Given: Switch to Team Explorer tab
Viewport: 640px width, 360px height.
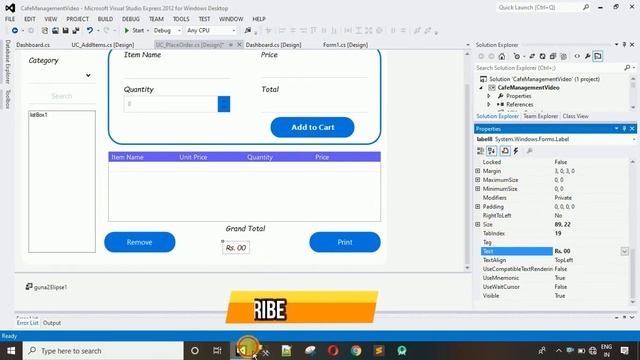Looking at the screenshot, I should point(540,116).
